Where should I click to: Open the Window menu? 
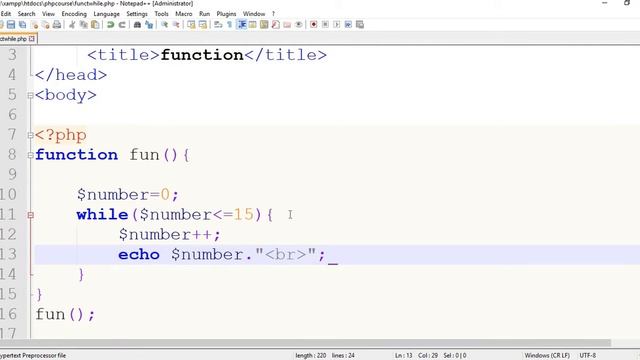click(254, 14)
